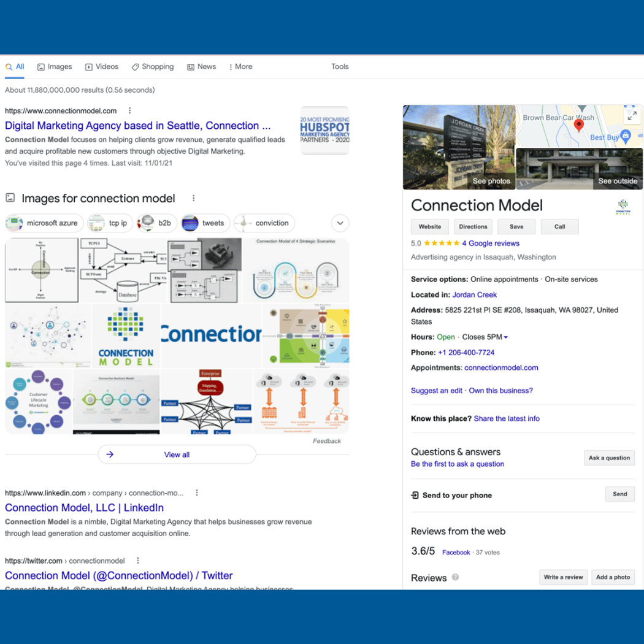
Task: Click the Write a review button
Action: tap(563, 577)
